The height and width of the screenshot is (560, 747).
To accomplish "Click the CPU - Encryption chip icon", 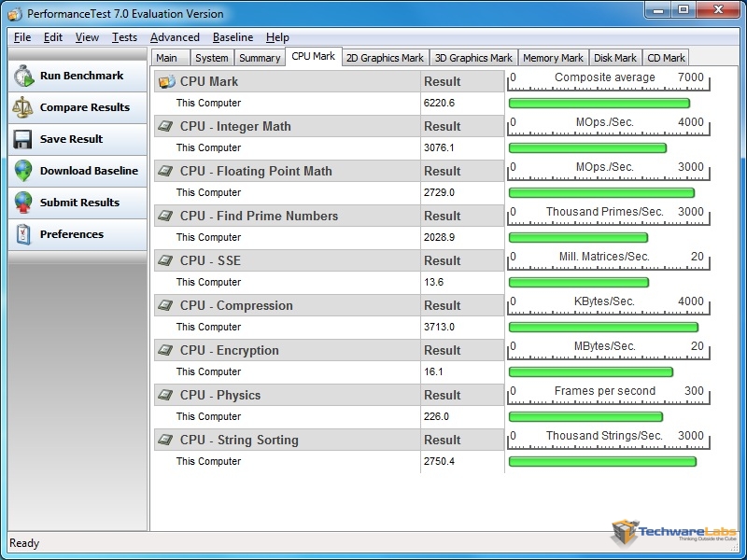I will tap(165, 351).
